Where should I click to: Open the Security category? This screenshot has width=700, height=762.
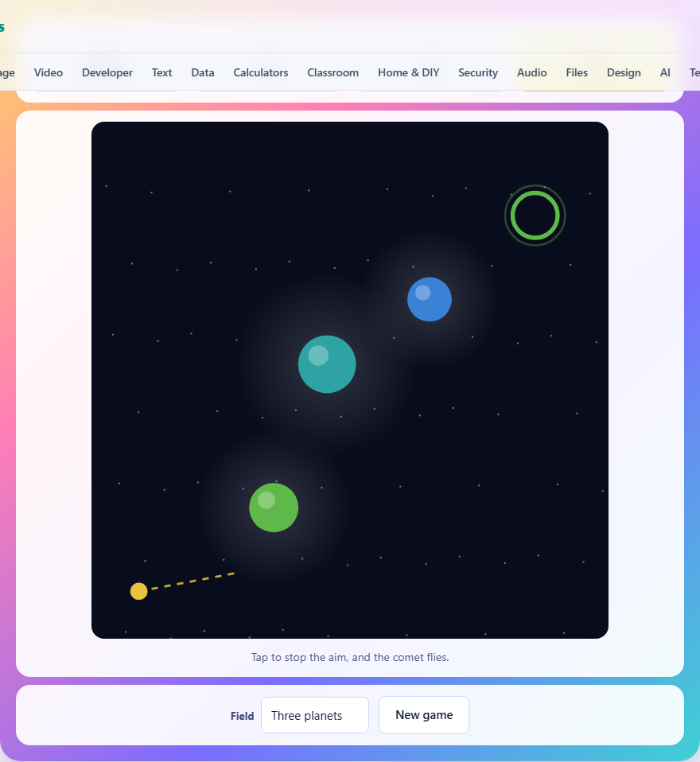click(x=478, y=73)
